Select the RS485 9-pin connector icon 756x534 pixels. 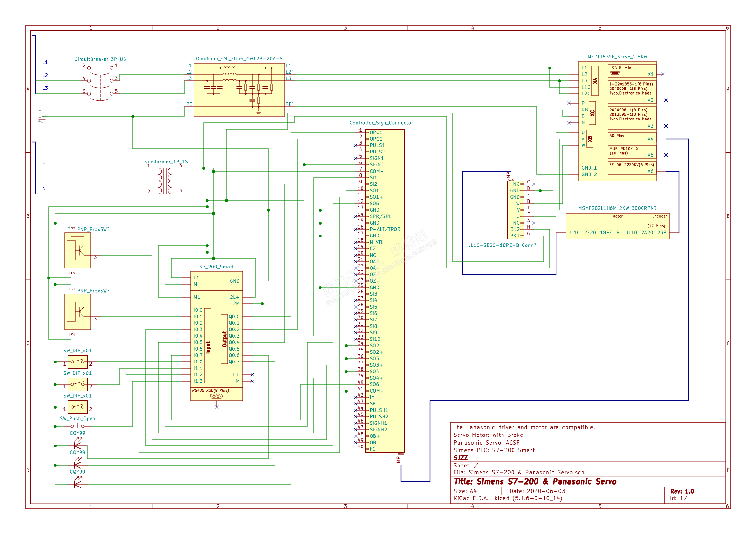(216, 396)
